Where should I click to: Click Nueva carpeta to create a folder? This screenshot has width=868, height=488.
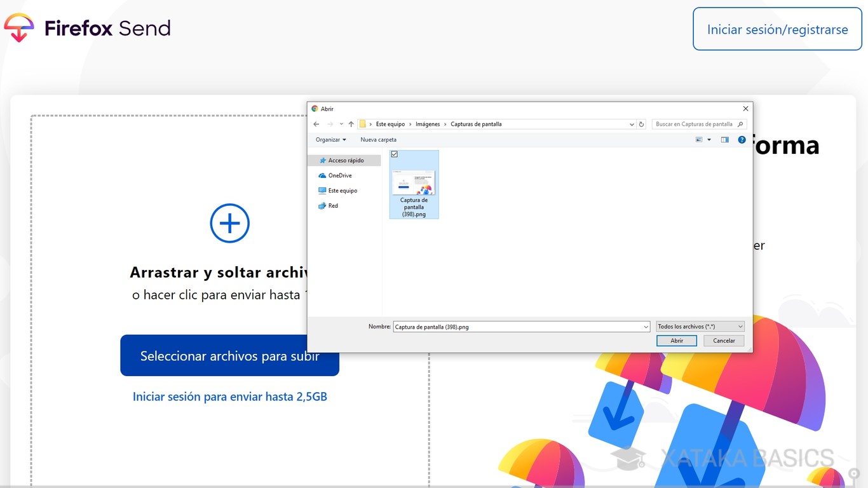point(378,139)
